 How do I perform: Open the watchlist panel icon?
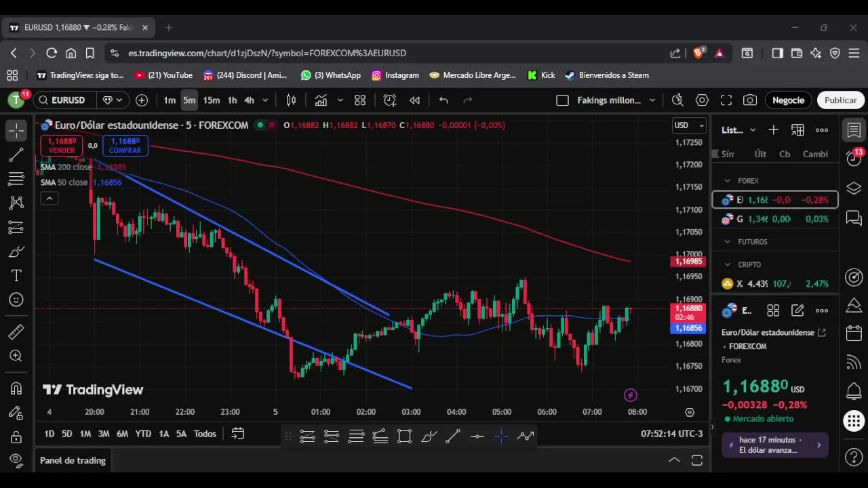[x=854, y=130]
